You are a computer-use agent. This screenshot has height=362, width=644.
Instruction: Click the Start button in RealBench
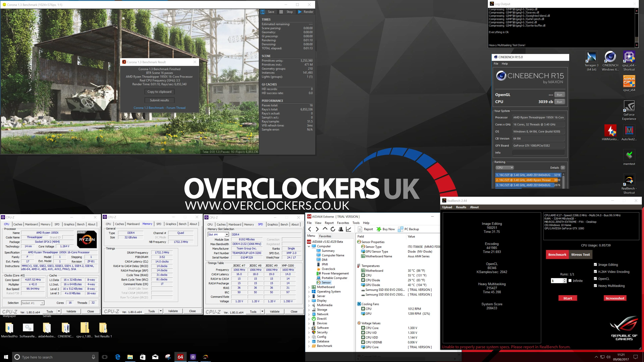point(568,298)
